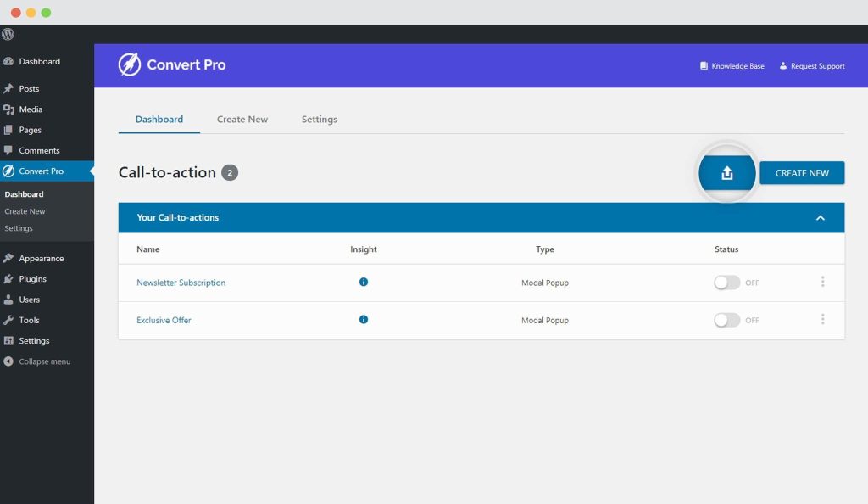Switch to the Dashboard tab
868x504 pixels.
(x=159, y=119)
